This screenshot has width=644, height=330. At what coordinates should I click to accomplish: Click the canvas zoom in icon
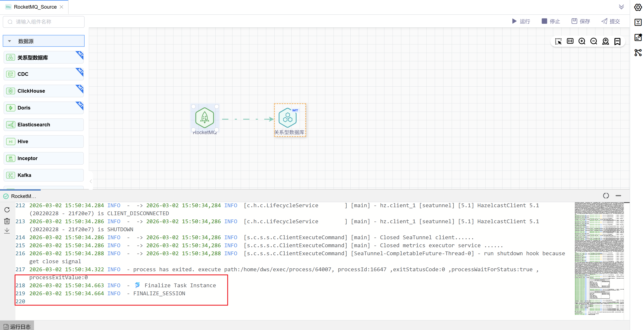click(x=582, y=41)
